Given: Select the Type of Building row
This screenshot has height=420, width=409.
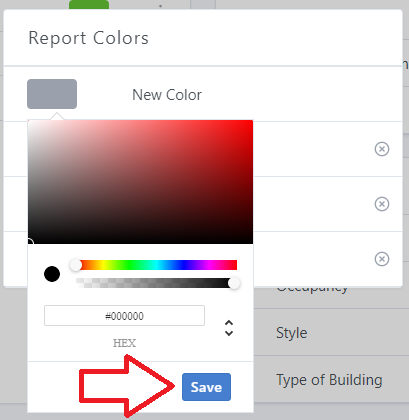Looking at the screenshot, I should click(x=331, y=379).
